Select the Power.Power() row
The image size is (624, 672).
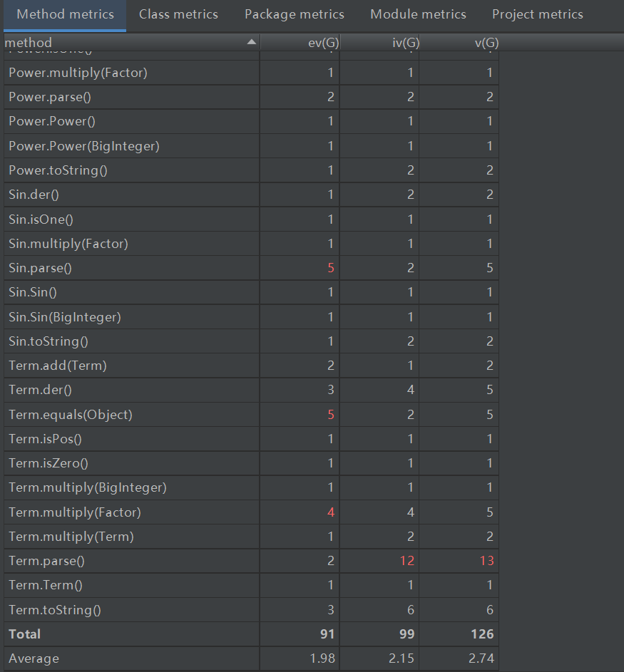pyautogui.click(x=251, y=121)
